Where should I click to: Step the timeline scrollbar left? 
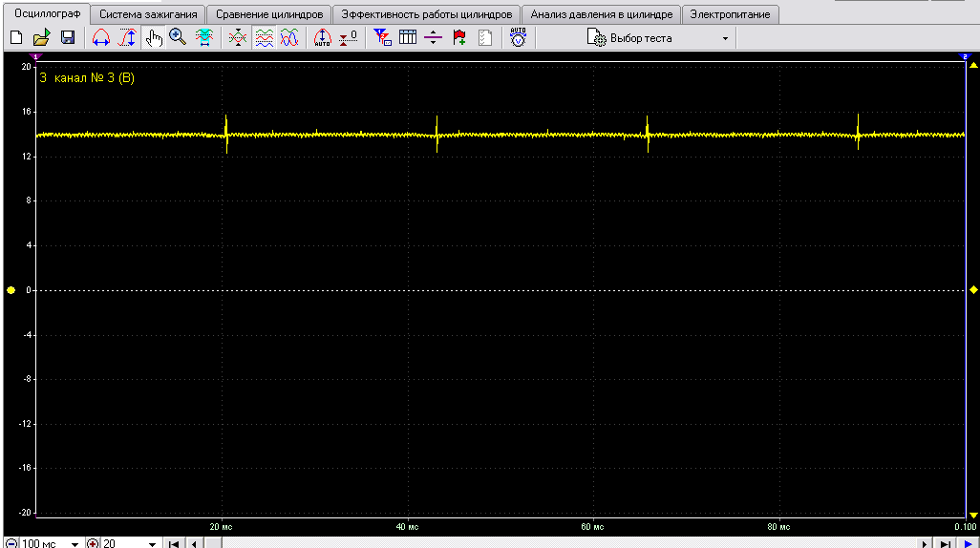pos(194,543)
